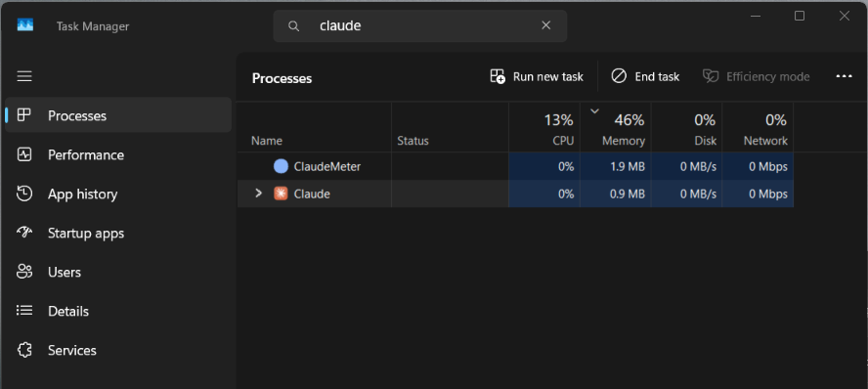868x389 pixels.
Task: Sort by CPU column header
Action: tap(544, 127)
